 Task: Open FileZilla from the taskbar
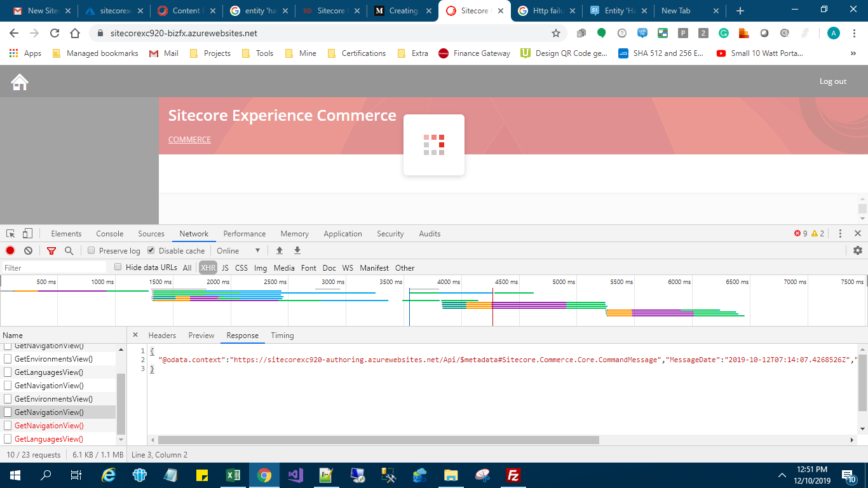[x=513, y=475]
